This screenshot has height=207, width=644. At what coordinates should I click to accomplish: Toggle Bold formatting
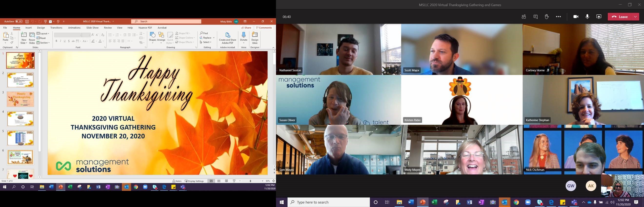(x=57, y=41)
